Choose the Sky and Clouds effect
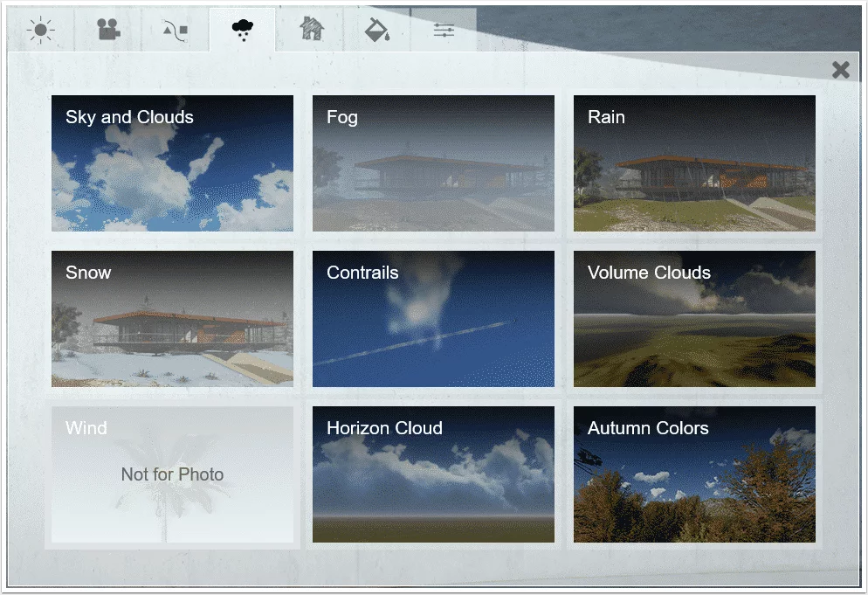868x595 pixels. 172,163
